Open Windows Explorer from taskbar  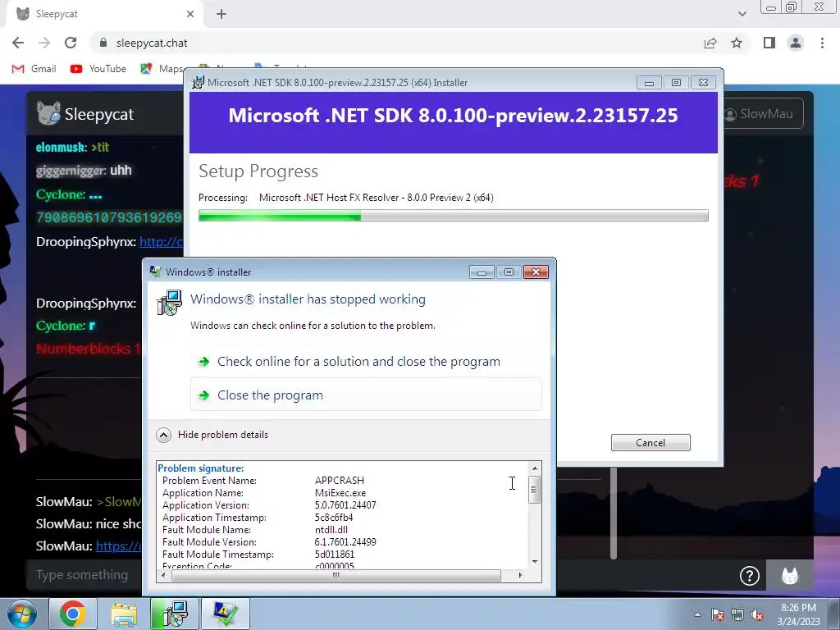coord(124,614)
